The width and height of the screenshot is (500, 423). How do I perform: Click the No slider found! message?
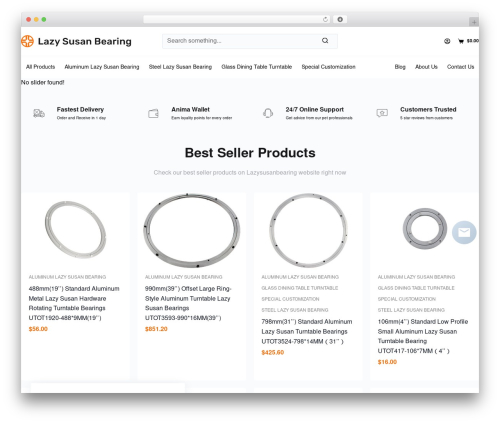[43, 82]
